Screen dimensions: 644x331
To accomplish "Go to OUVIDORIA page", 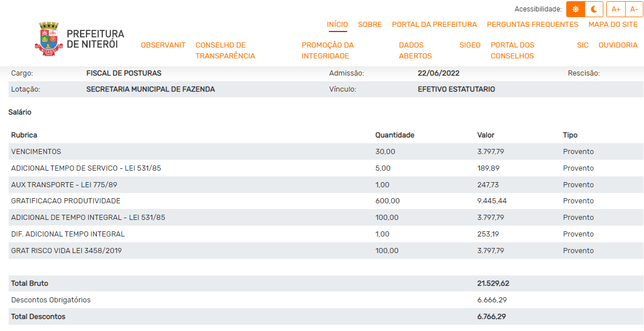I will point(618,45).
